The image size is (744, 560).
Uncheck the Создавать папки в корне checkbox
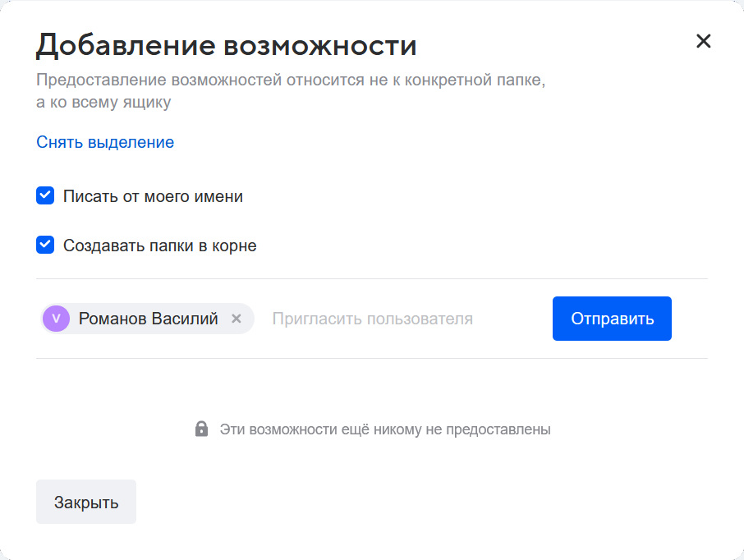point(45,245)
